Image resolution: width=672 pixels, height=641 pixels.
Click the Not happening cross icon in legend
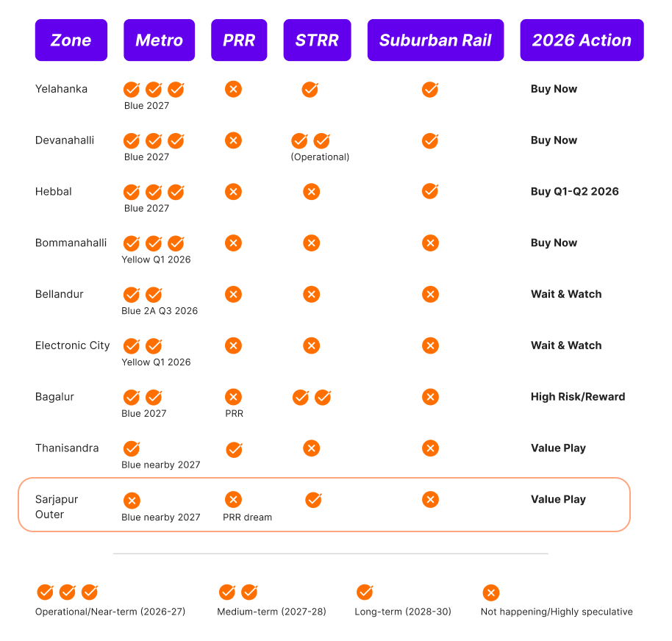[490, 592]
